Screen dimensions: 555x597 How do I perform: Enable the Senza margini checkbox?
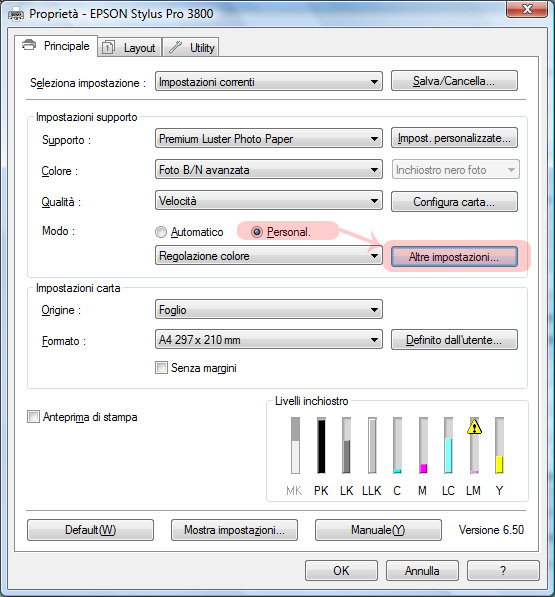tap(161, 368)
